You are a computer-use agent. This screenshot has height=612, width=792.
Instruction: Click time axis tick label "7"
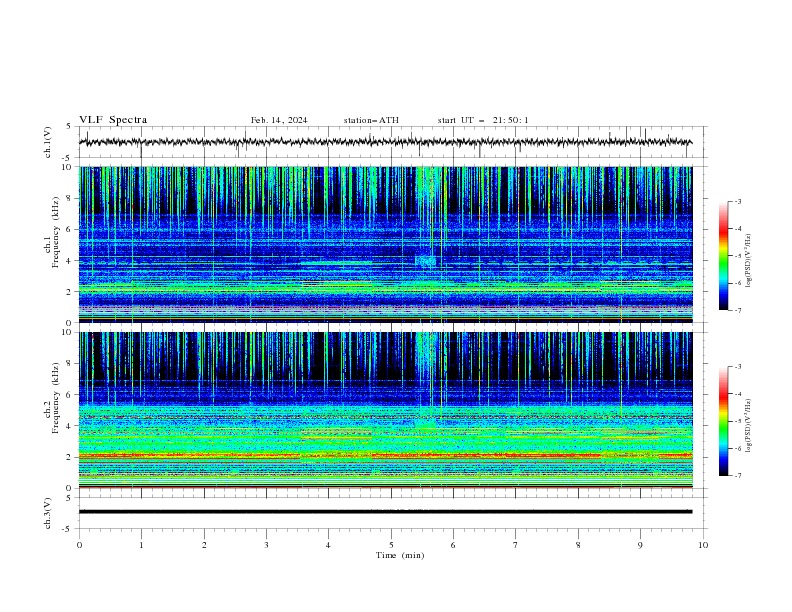pos(516,545)
